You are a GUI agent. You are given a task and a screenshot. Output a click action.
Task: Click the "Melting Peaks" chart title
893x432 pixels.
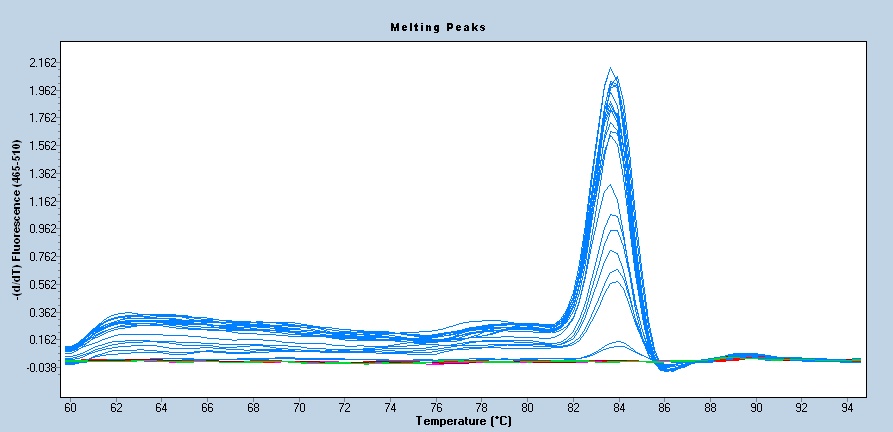(437, 27)
